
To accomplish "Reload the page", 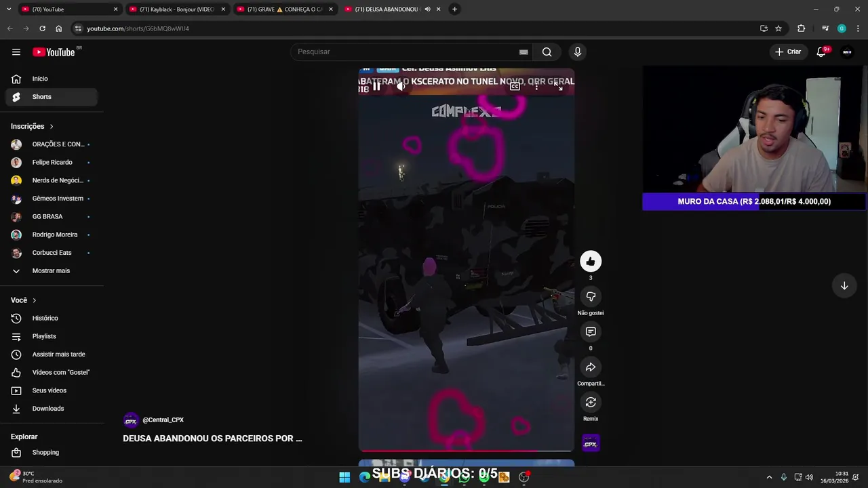I will pos(42,28).
